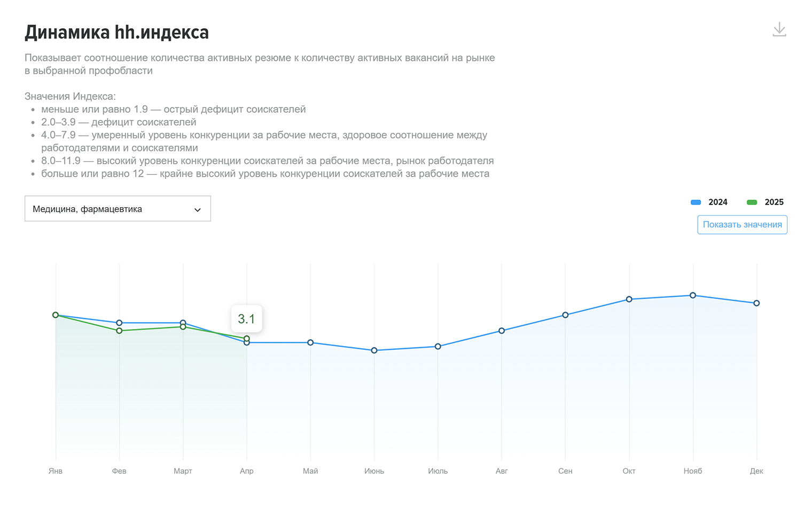Select the December 2024 data point

(756, 303)
